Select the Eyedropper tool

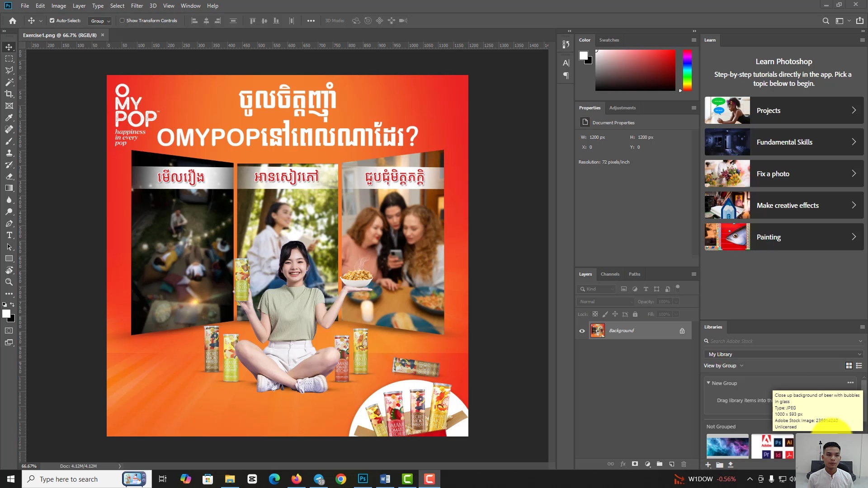pos(9,117)
